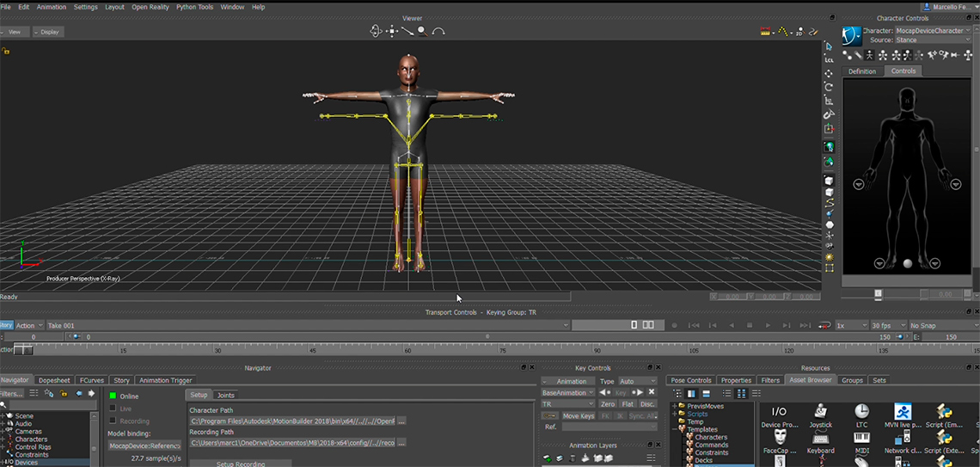
Task: Expand the PrevisMoves folder in asset tree
Action: pyautogui.click(x=676, y=406)
